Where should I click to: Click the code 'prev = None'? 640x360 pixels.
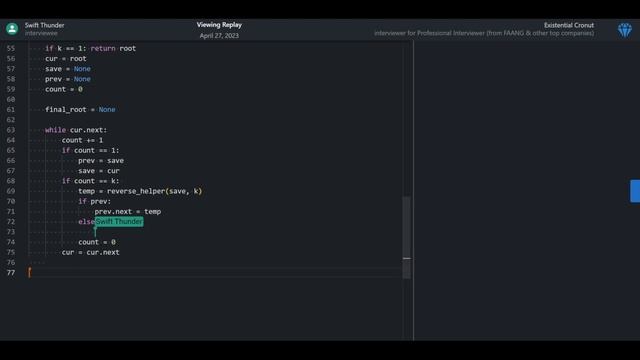(x=68, y=79)
